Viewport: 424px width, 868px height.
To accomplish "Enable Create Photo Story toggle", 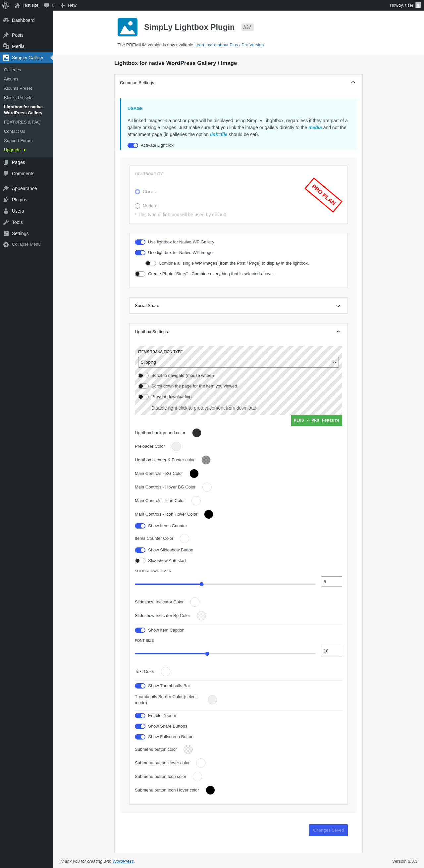I will (140, 274).
